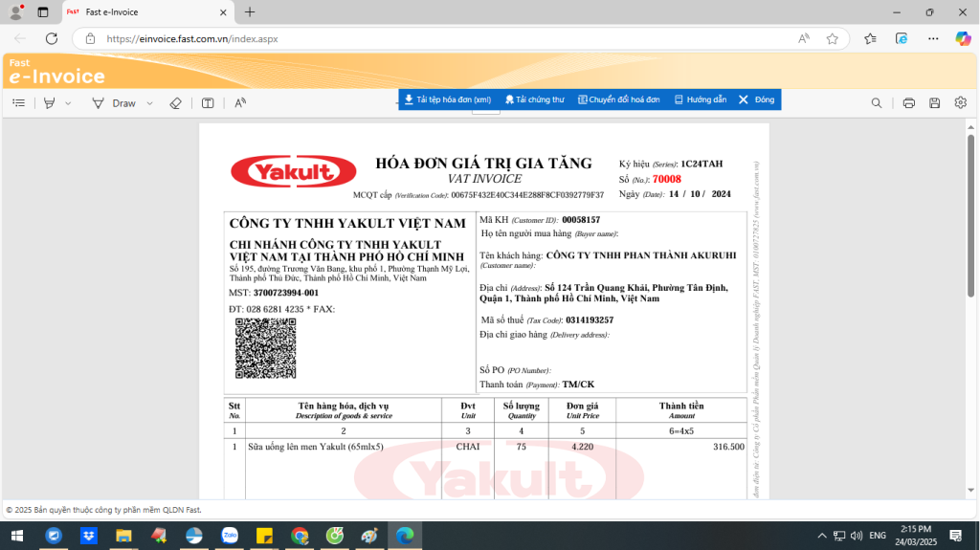Open Google Chrome from the taskbar

point(300,536)
